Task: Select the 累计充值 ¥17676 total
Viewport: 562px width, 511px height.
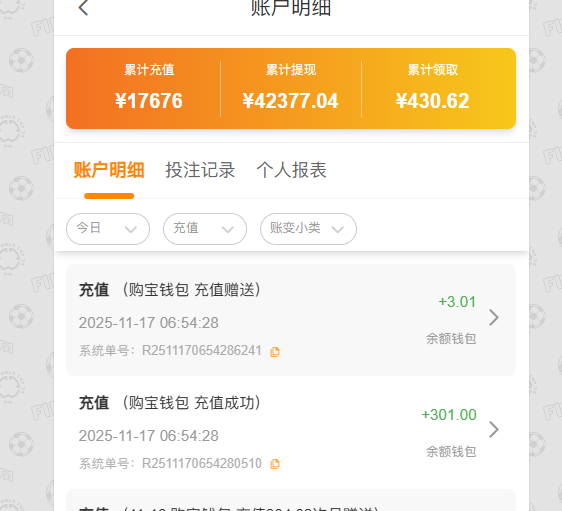Action: (x=149, y=89)
